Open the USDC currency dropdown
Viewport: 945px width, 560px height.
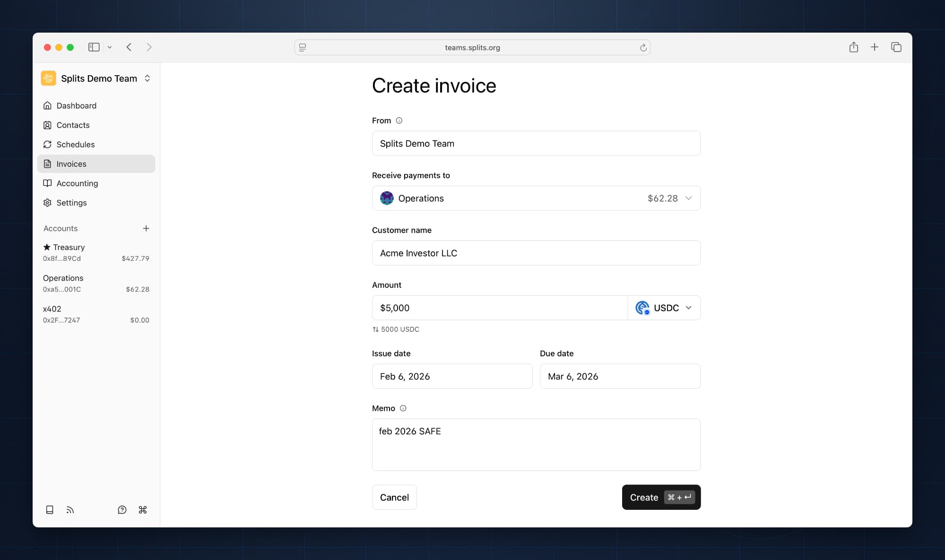[664, 308]
